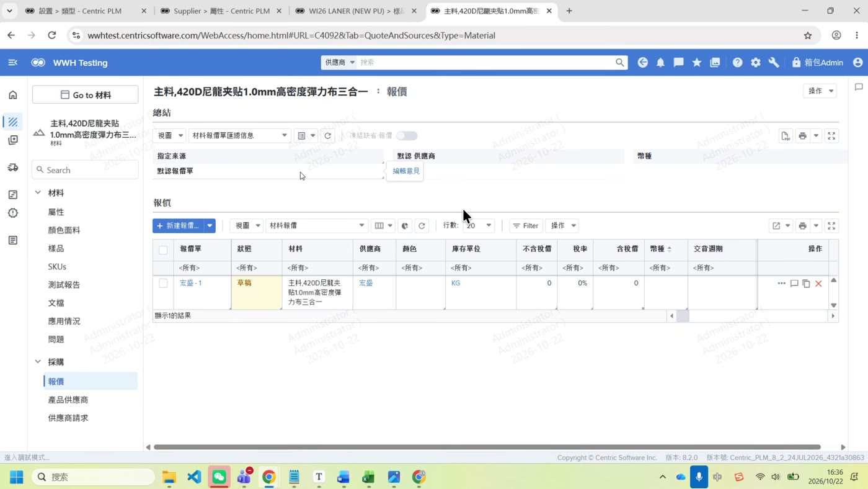Toggle the 凍結缺省報價 switch
The image size is (868, 489).
(407, 136)
